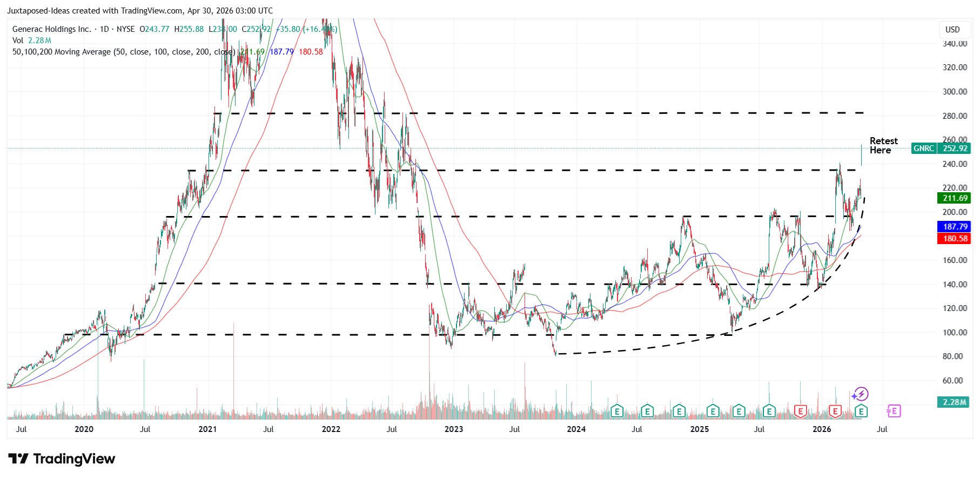This screenshot has height=479, width=980.
Task: Select the green 211.69 moving average label
Action: click(x=954, y=198)
